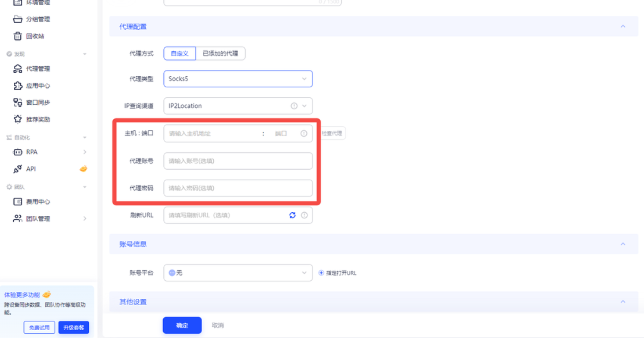
Task: Select 自定义 proxy method
Action: point(180,54)
